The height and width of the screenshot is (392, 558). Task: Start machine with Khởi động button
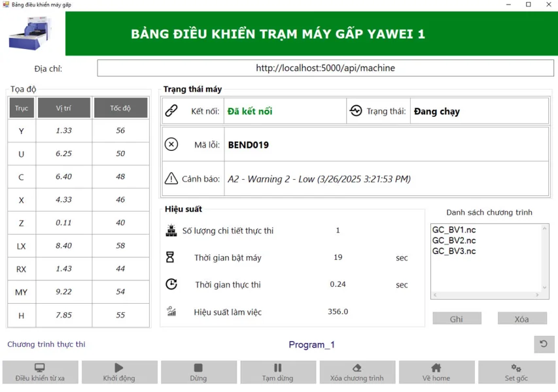click(119, 372)
